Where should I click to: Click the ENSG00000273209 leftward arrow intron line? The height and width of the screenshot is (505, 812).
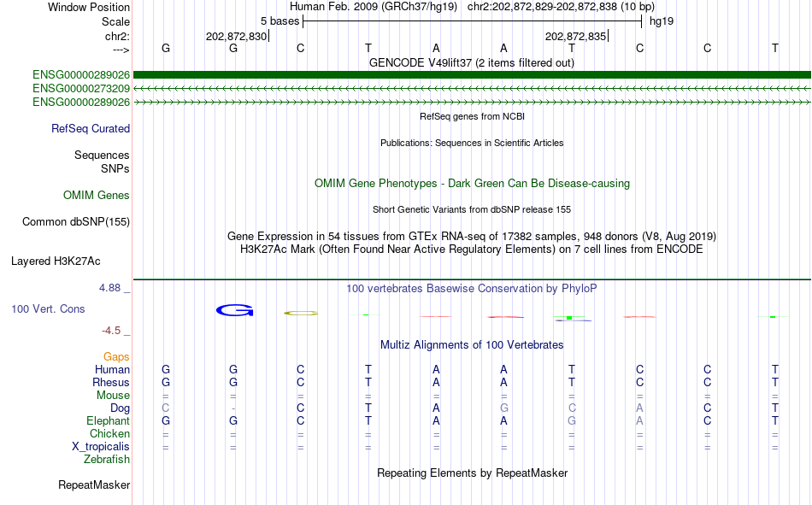[472, 89]
